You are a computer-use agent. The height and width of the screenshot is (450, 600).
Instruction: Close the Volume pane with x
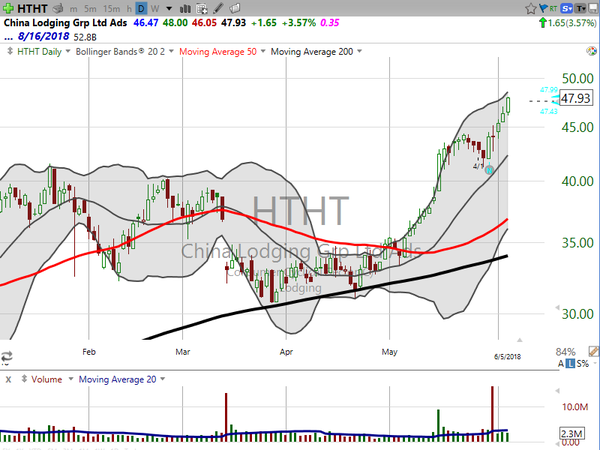[x=8, y=380]
